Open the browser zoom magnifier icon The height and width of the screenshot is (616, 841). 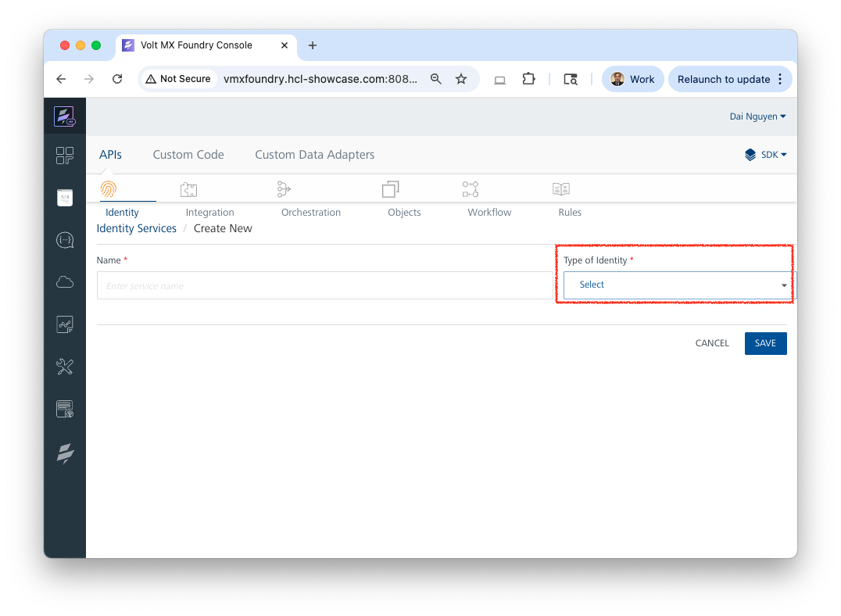[x=436, y=79]
